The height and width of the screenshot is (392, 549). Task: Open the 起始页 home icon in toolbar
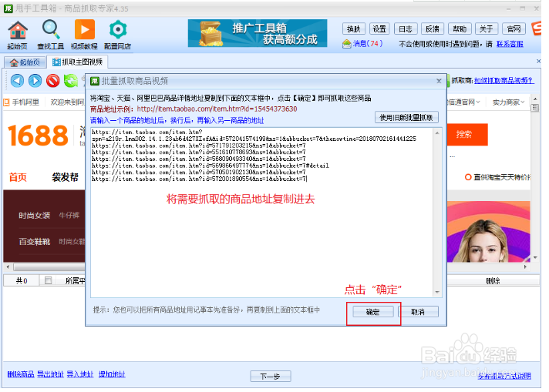[18, 35]
